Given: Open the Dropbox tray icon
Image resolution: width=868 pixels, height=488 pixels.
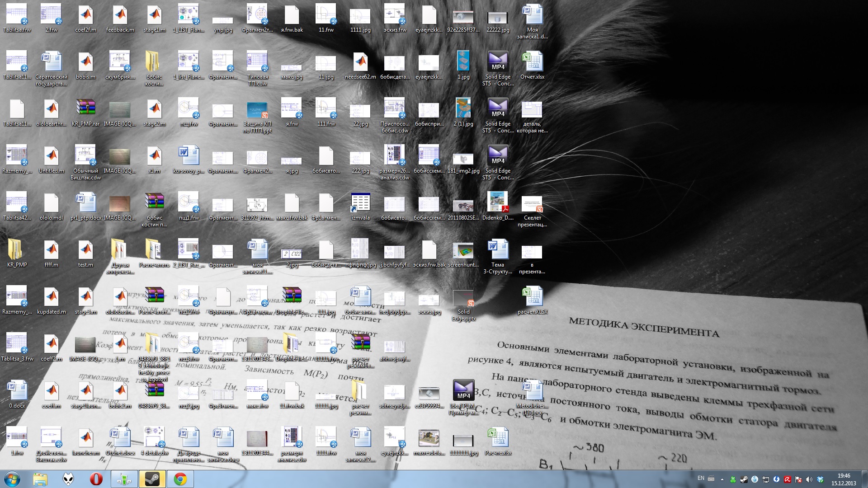Looking at the screenshot, I should pos(820,479).
